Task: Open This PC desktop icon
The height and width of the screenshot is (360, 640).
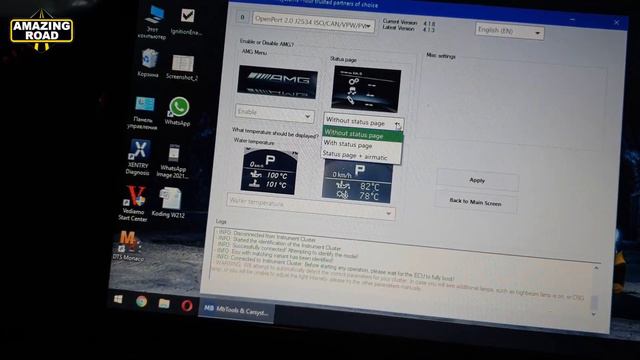Action: coord(153,22)
